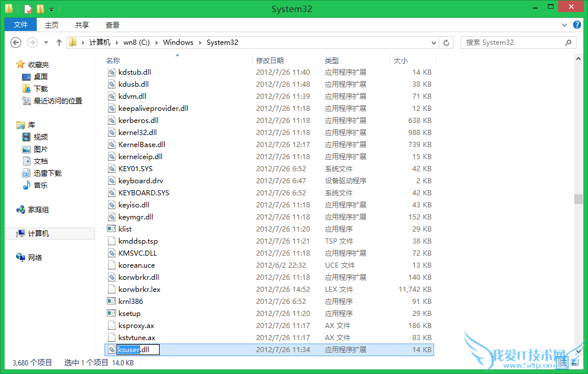Select 库 in navigation pane
The width and height of the screenshot is (588, 374).
click(32, 125)
